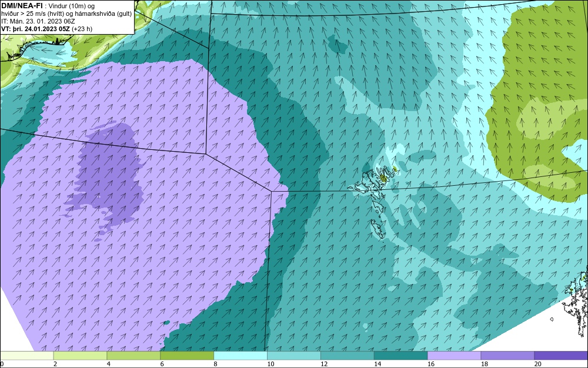Click the 2–4 m/s light green legend swatch
588x368 pixels.
click(80, 356)
